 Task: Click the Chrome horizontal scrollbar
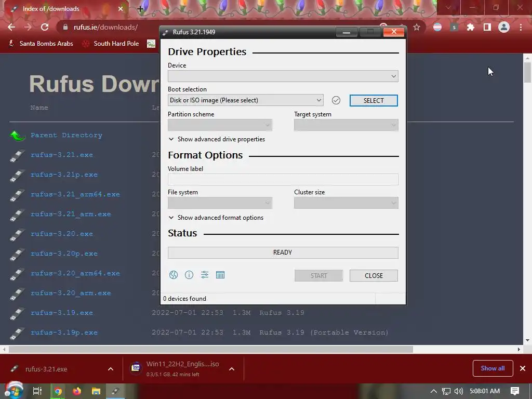210,349
